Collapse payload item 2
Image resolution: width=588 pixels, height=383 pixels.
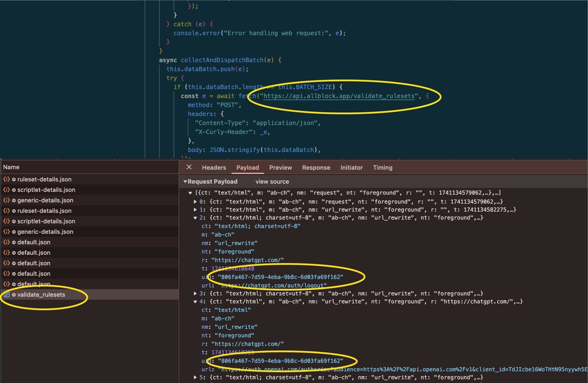195,218
